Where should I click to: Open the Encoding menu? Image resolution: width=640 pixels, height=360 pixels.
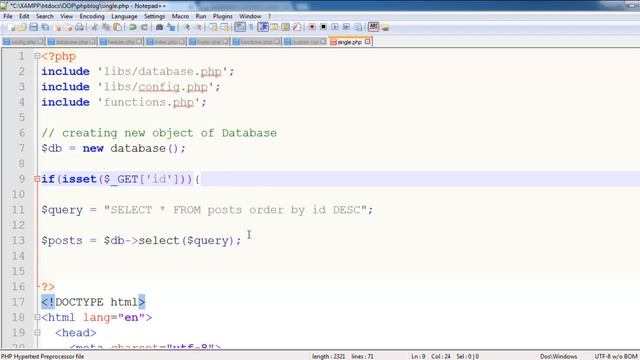pyautogui.click(x=92, y=16)
